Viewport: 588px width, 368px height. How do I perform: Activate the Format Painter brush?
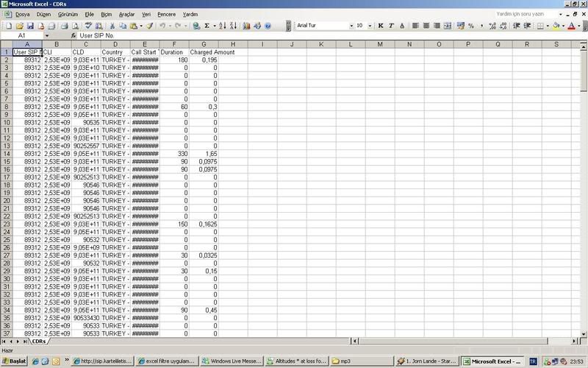150,26
